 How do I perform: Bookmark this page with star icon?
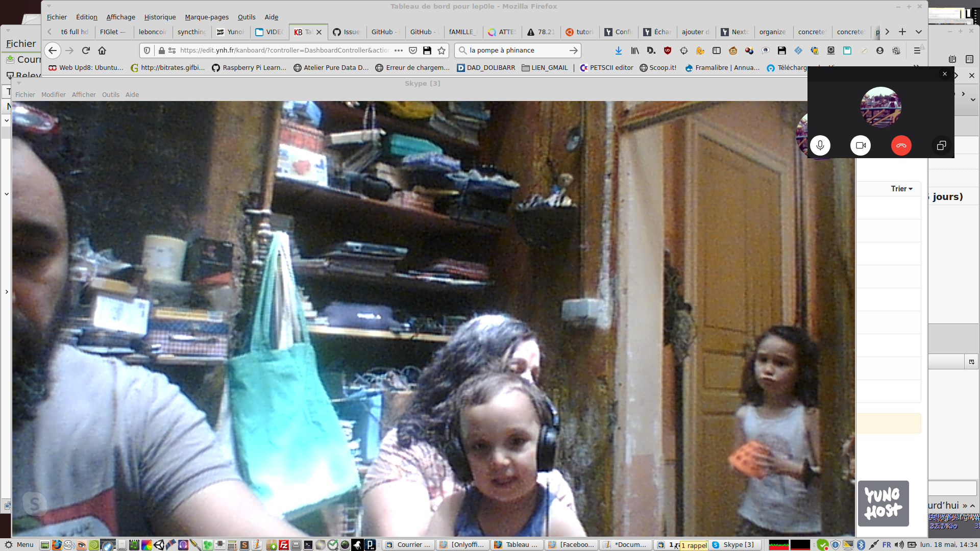442,51
